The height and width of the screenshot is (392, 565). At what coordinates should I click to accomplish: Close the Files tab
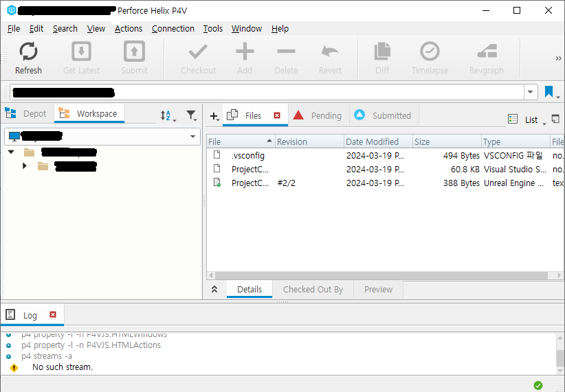coord(277,115)
